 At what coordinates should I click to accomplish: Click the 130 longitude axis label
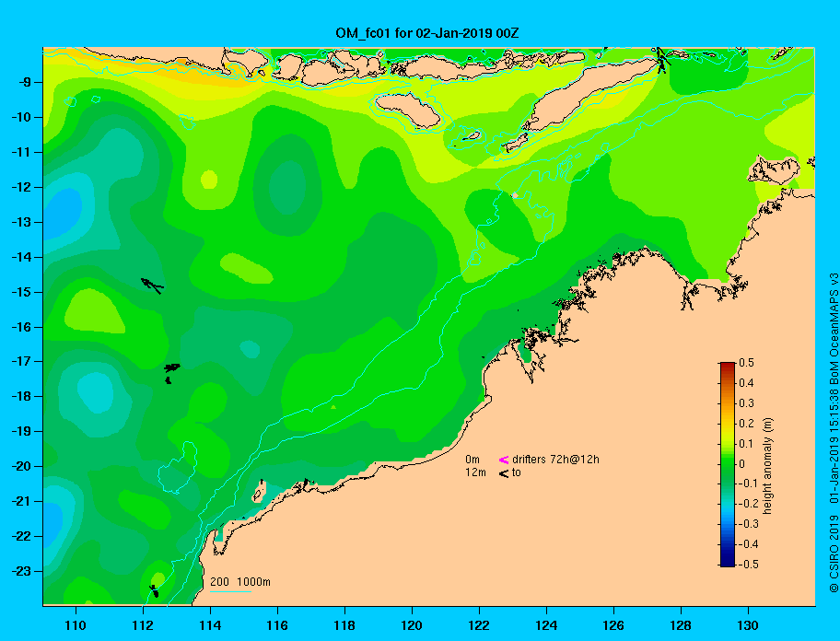coord(748,625)
